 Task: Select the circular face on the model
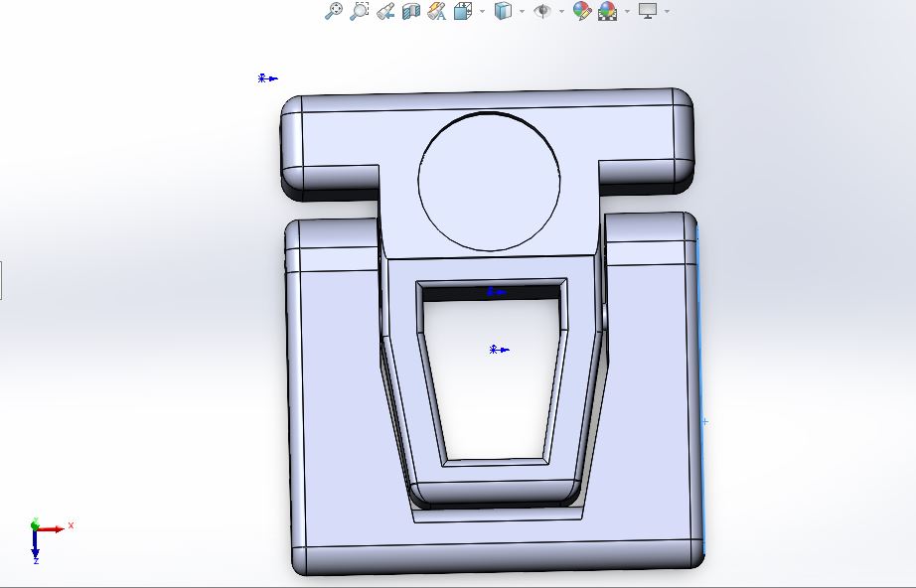point(489,182)
